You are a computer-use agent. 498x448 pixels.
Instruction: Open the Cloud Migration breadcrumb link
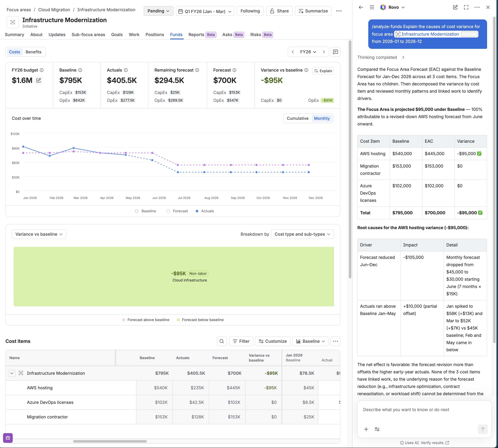tap(54, 10)
